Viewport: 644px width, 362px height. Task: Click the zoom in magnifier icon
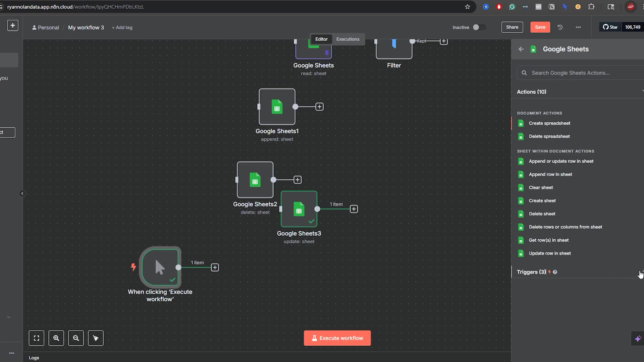coord(56,338)
